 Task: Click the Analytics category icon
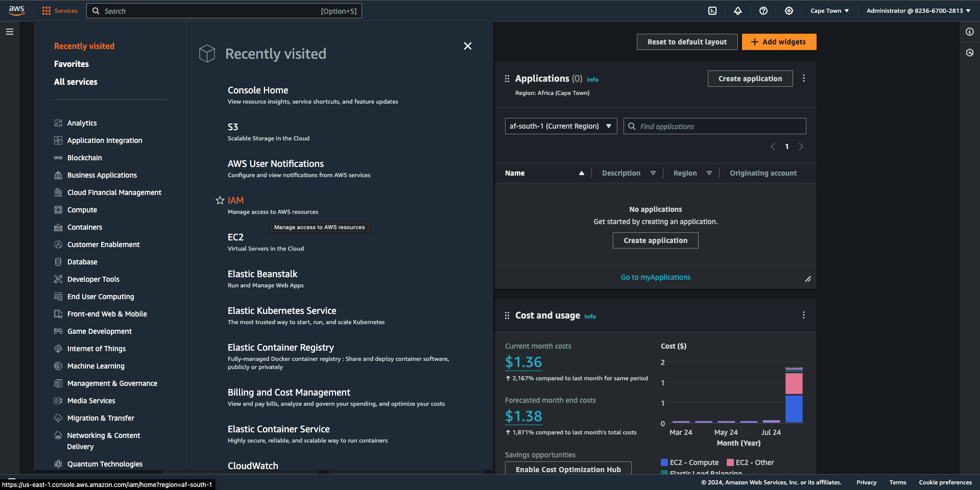58,123
